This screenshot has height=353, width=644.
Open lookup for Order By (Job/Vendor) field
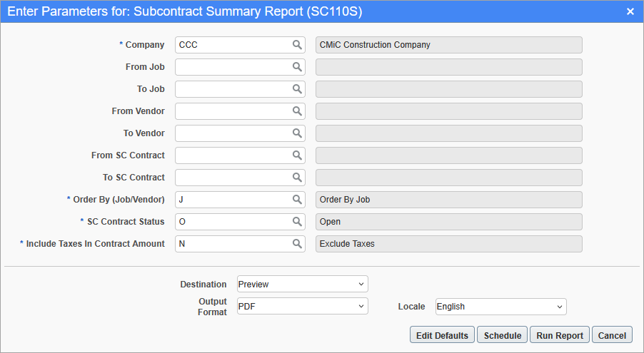[x=297, y=200]
